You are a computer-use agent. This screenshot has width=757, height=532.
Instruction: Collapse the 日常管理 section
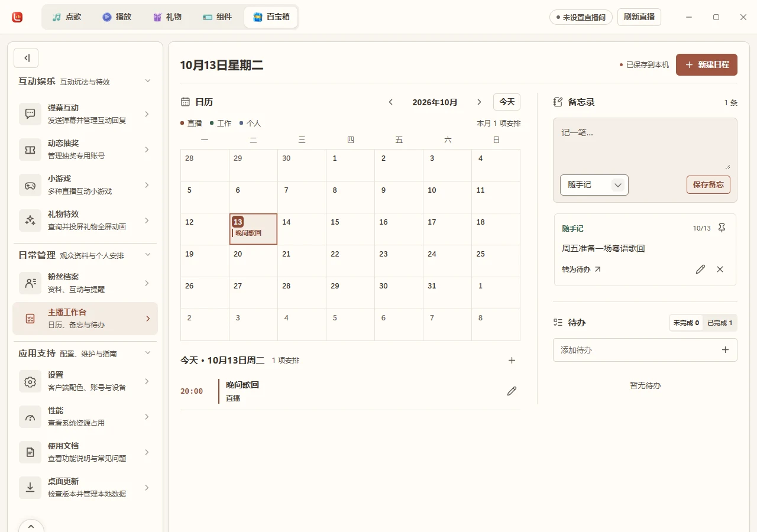(x=148, y=255)
